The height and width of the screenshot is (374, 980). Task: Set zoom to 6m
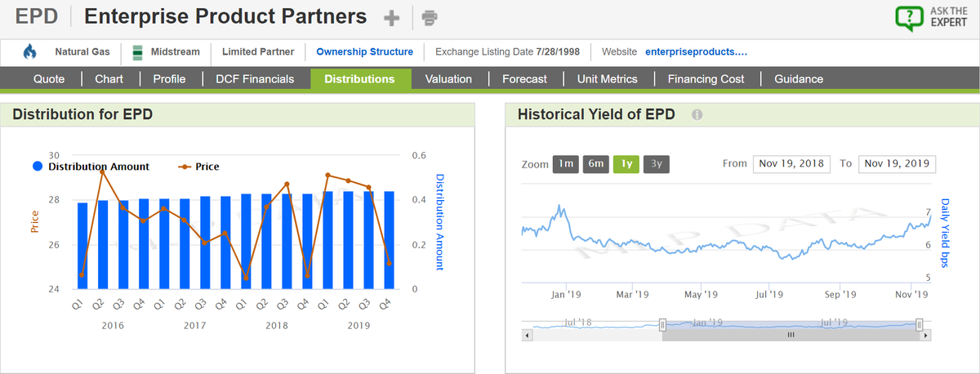point(595,163)
